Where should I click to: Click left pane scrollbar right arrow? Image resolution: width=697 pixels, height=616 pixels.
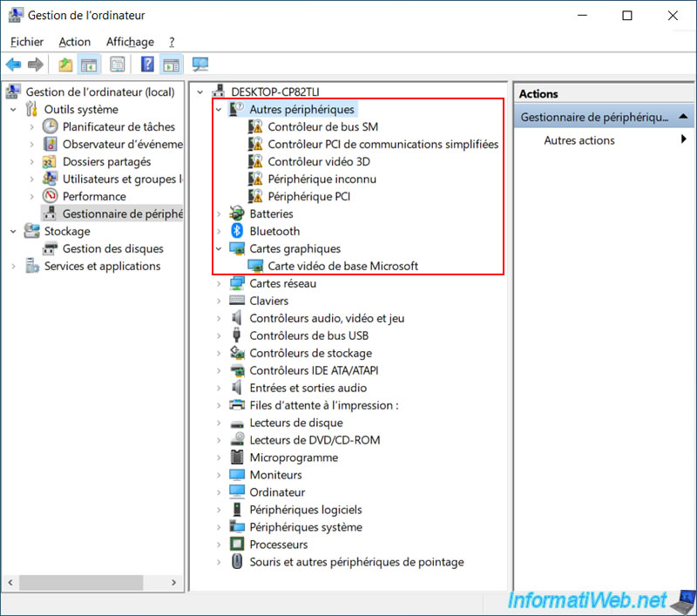(173, 582)
